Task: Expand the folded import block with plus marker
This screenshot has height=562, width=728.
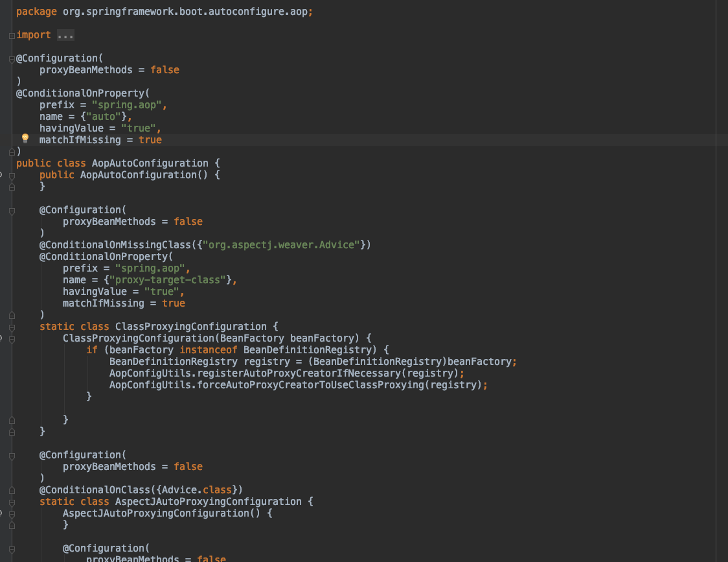Action: [12, 36]
